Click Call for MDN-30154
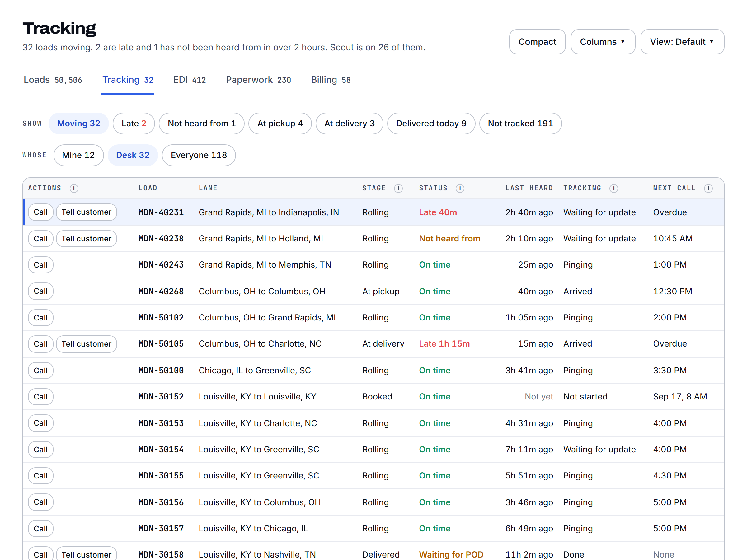Viewport: 747px width, 560px height. pos(40,449)
